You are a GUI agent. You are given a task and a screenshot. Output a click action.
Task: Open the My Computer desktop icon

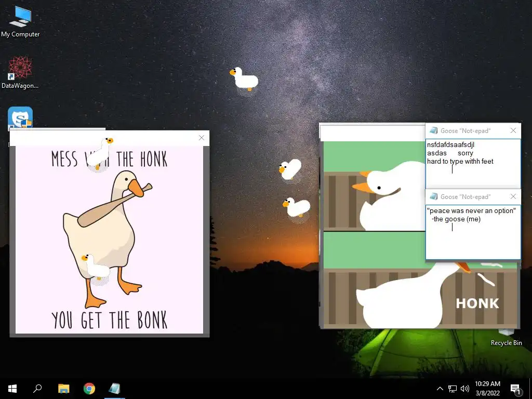click(20, 21)
